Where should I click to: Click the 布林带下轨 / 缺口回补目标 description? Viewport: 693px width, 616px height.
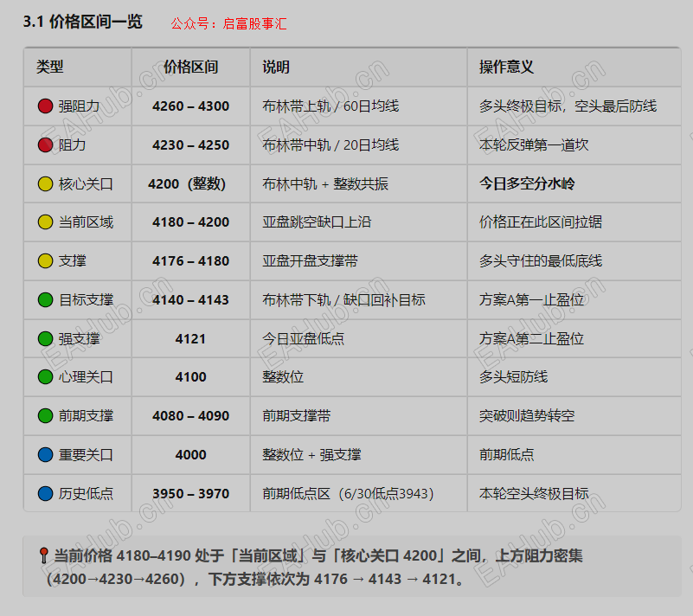pyautogui.click(x=343, y=299)
